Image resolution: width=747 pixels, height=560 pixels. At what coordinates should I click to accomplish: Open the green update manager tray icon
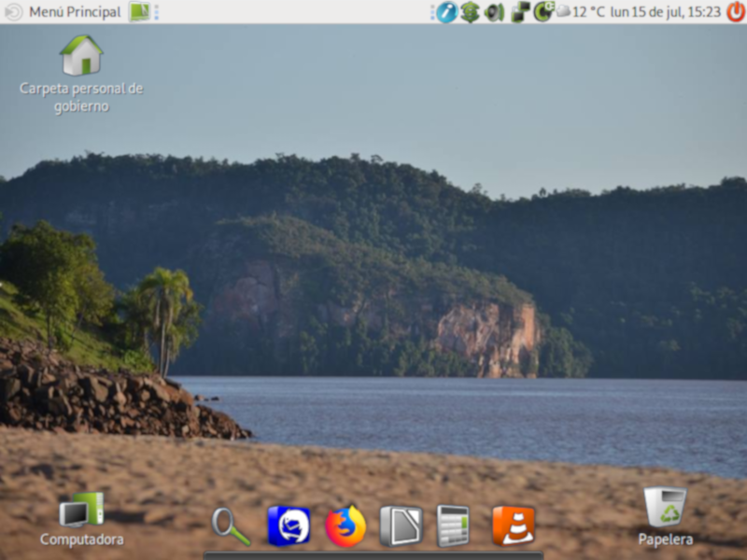pos(470,12)
